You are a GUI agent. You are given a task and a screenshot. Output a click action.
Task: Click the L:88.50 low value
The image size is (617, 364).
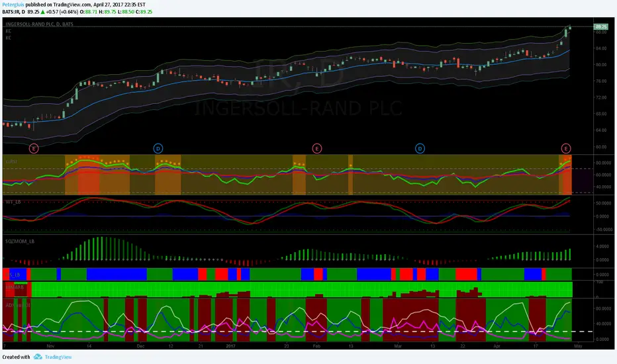126,12
